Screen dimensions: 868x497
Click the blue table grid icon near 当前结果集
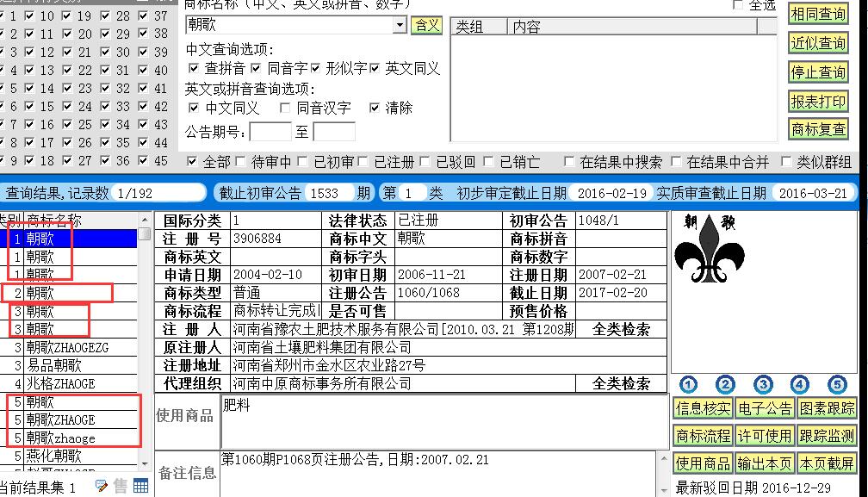point(140,485)
